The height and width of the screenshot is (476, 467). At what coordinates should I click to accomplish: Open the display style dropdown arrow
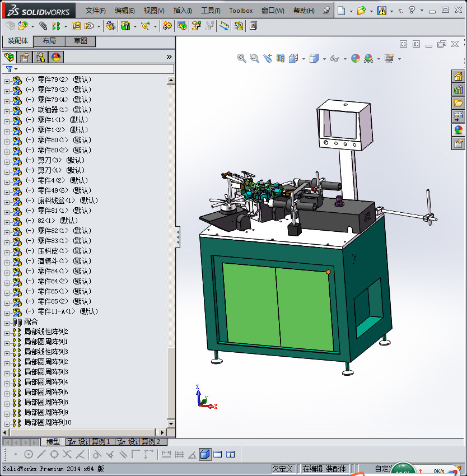pos(324,59)
